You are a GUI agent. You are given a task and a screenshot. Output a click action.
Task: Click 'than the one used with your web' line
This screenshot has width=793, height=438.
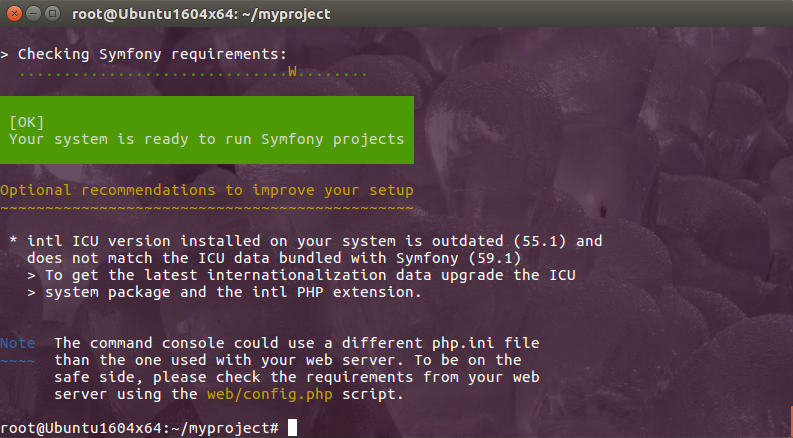(x=288, y=360)
